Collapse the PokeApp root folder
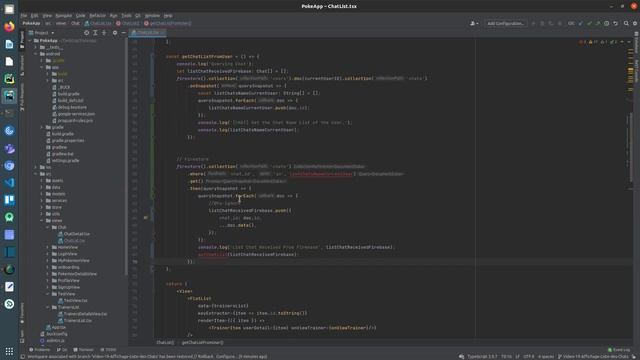Image resolution: width=640 pixels, height=360 pixels. point(30,40)
